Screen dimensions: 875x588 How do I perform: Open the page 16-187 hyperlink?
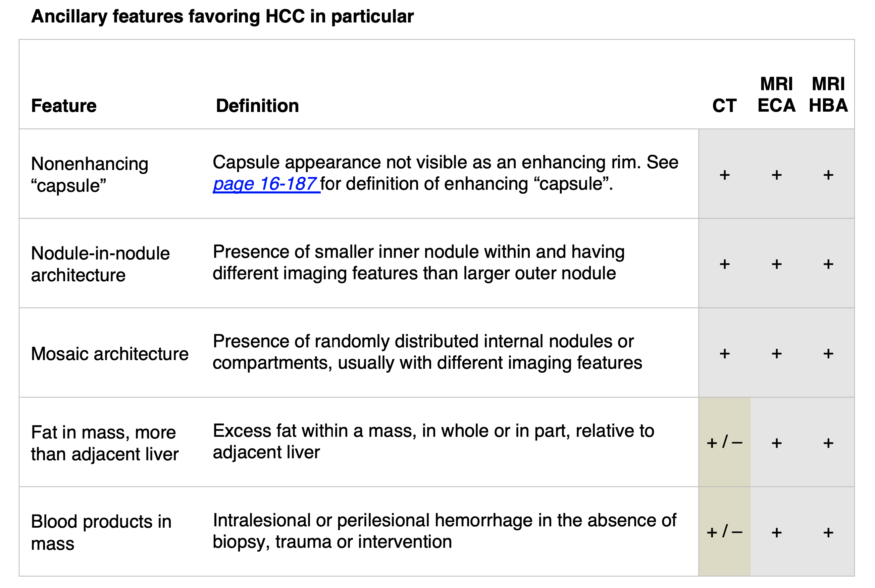[x=266, y=184]
